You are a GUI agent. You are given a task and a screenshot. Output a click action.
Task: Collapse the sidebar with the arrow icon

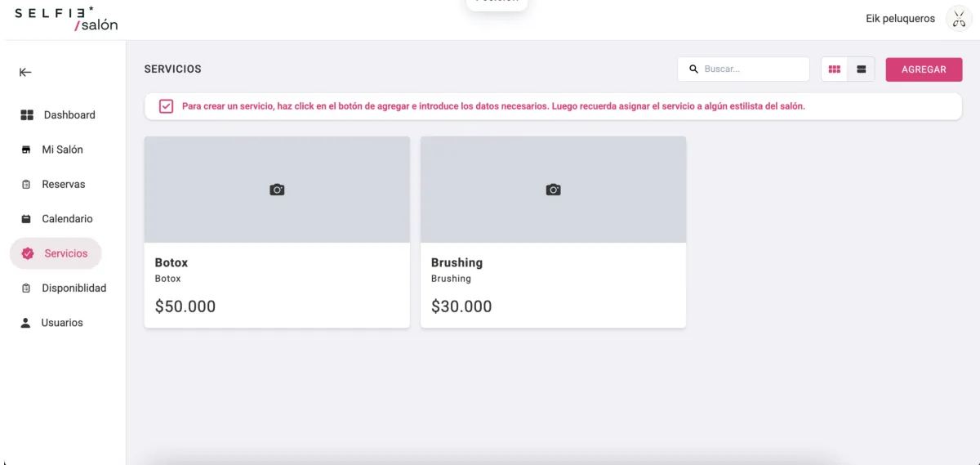click(25, 73)
